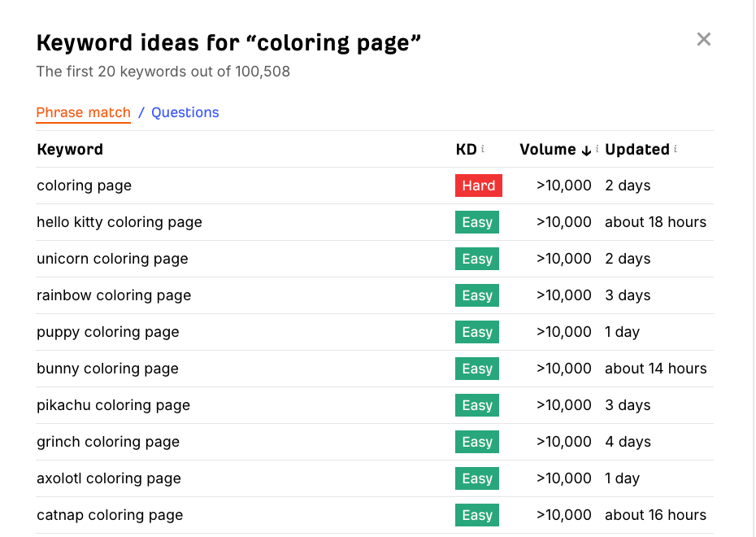Click the Easy badge beside "rainbow coloring page"
The height and width of the screenshot is (537, 756).
coord(477,295)
